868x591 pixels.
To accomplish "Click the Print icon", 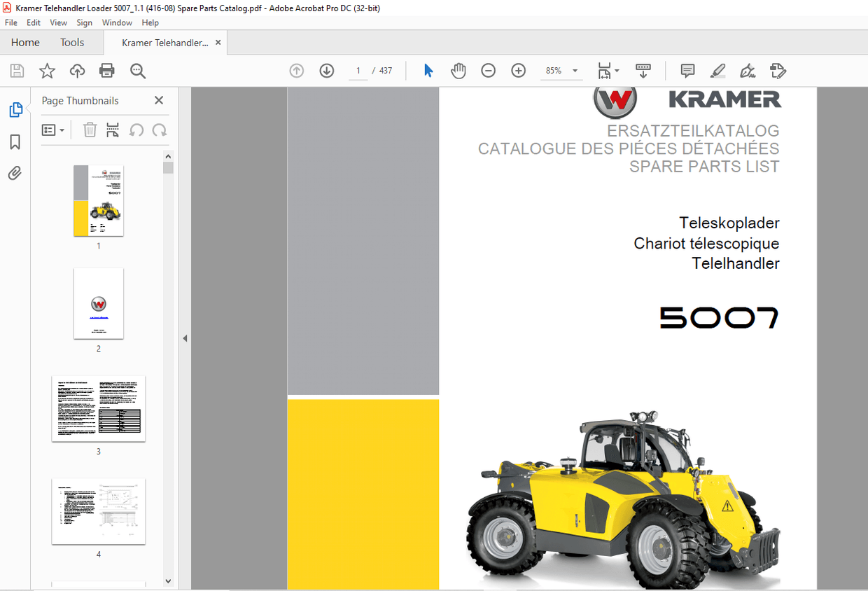I will pyautogui.click(x=106, y=70).
